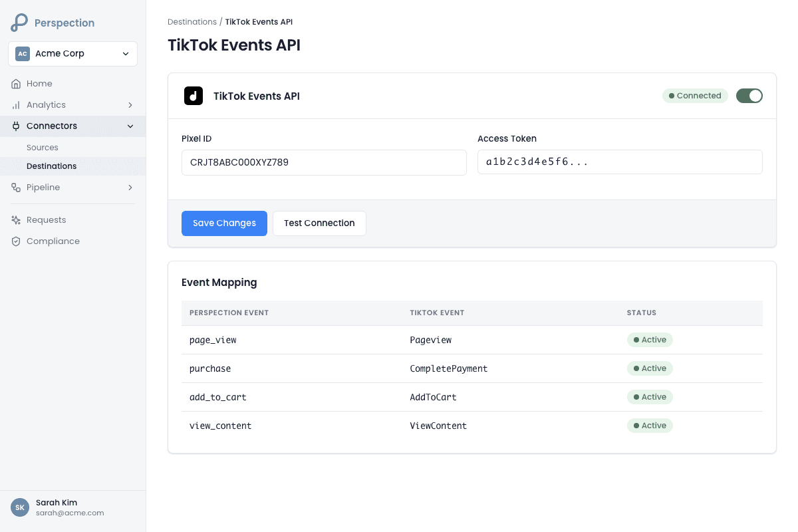The height and width of the screenshot is (532, 798).
Task: Click the Requests sparkle icon
Action: pos(16,220)
